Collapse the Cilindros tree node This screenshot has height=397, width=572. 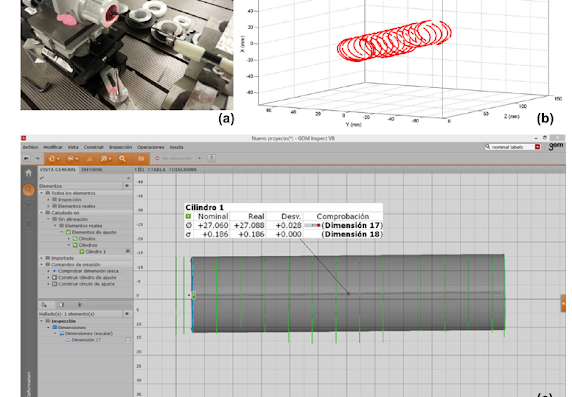pyautogui.click(x=69, y=245)
